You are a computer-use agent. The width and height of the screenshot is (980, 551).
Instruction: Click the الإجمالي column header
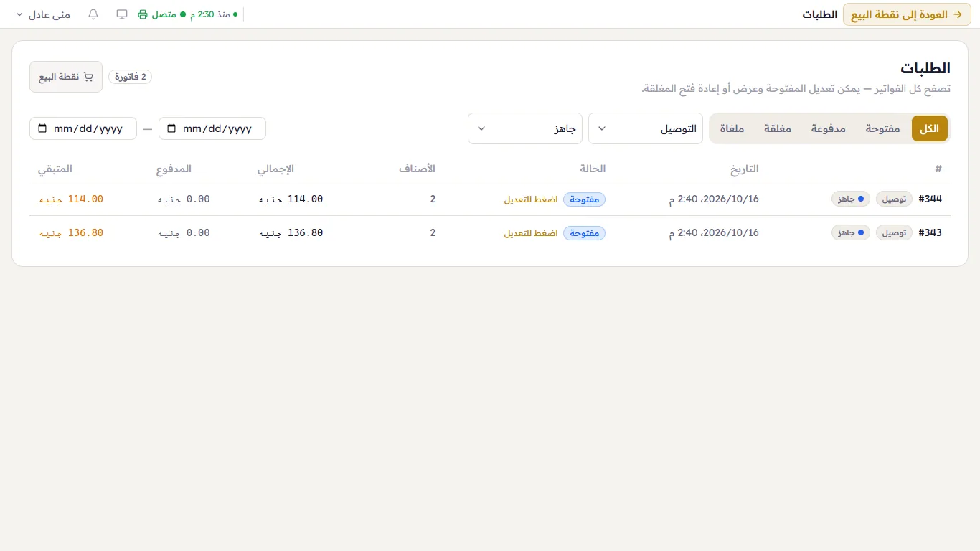pos(276,169)
